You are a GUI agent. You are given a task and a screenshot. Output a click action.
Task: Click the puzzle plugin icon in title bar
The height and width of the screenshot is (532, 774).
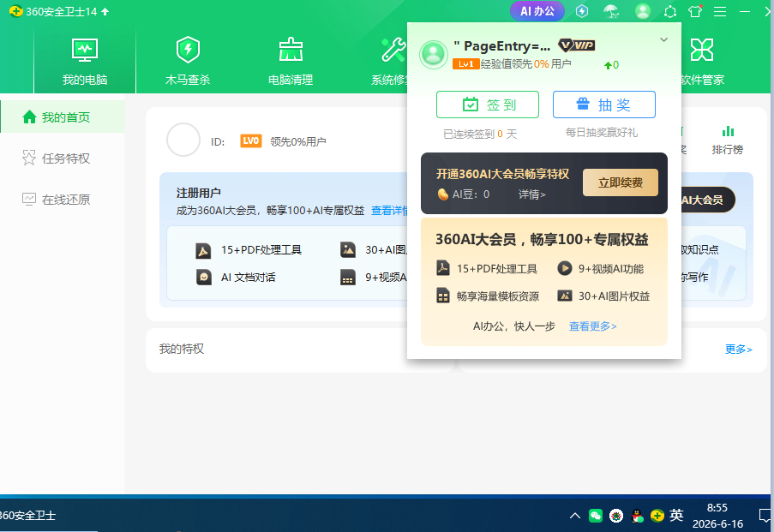tap(669, 11)
